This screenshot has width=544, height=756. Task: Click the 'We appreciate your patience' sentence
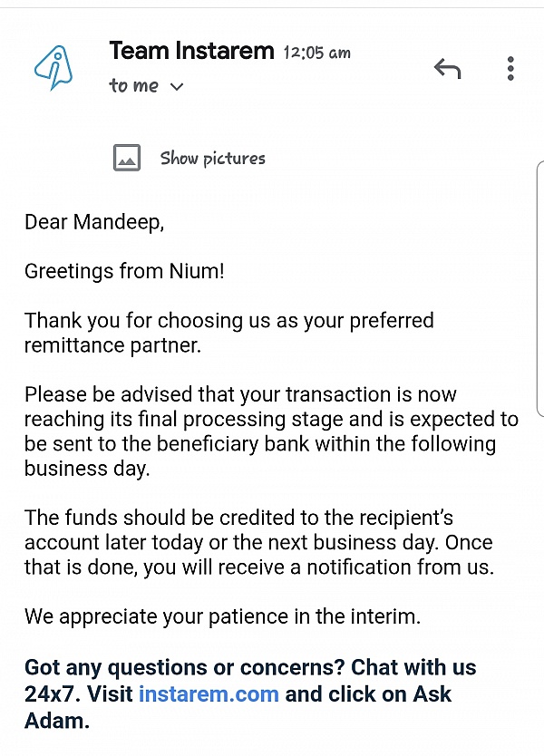223,616
